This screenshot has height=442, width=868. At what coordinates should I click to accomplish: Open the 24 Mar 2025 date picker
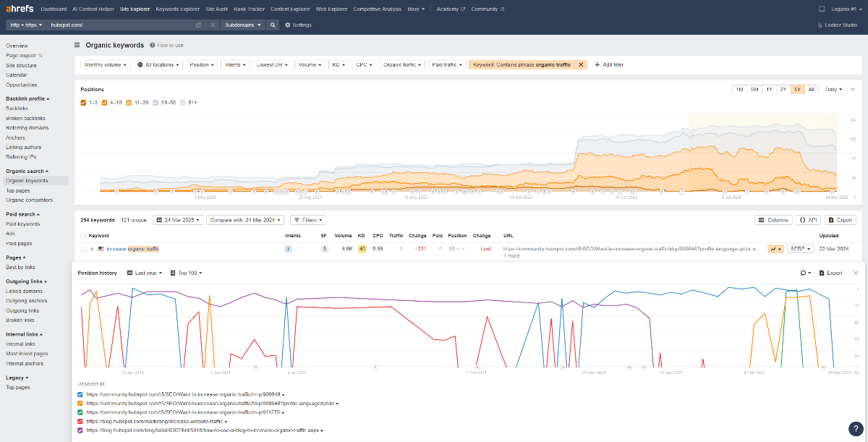coord(178,220)
